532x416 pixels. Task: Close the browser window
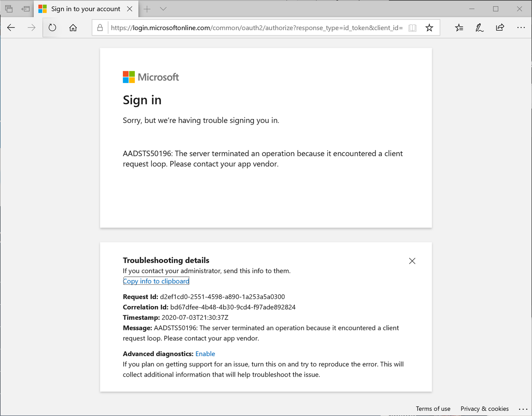520,9
